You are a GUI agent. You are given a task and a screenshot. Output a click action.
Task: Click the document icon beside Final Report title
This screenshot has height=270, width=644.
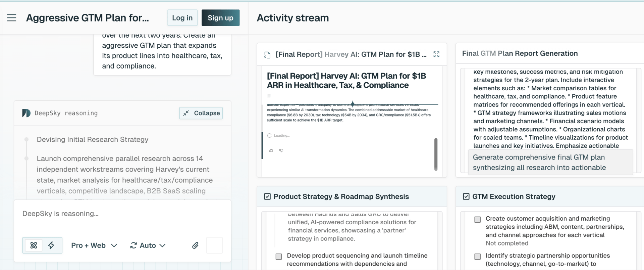[x=267, y=55]
